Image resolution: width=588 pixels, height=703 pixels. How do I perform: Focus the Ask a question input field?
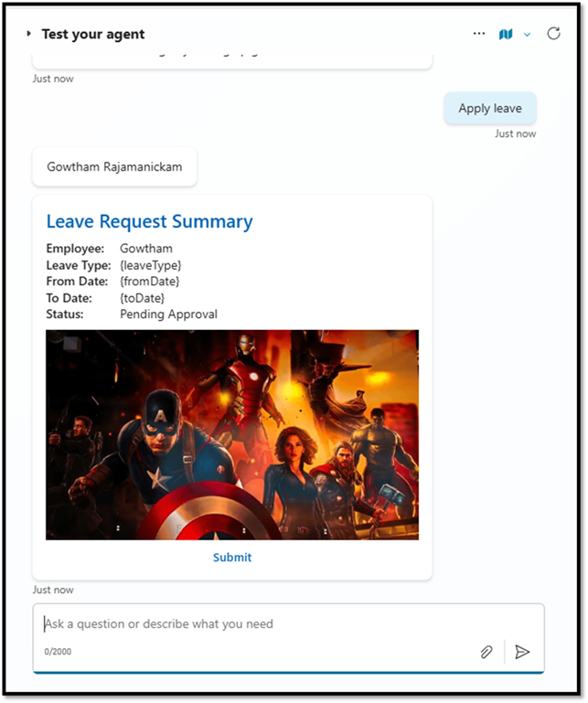pos(288,624)
